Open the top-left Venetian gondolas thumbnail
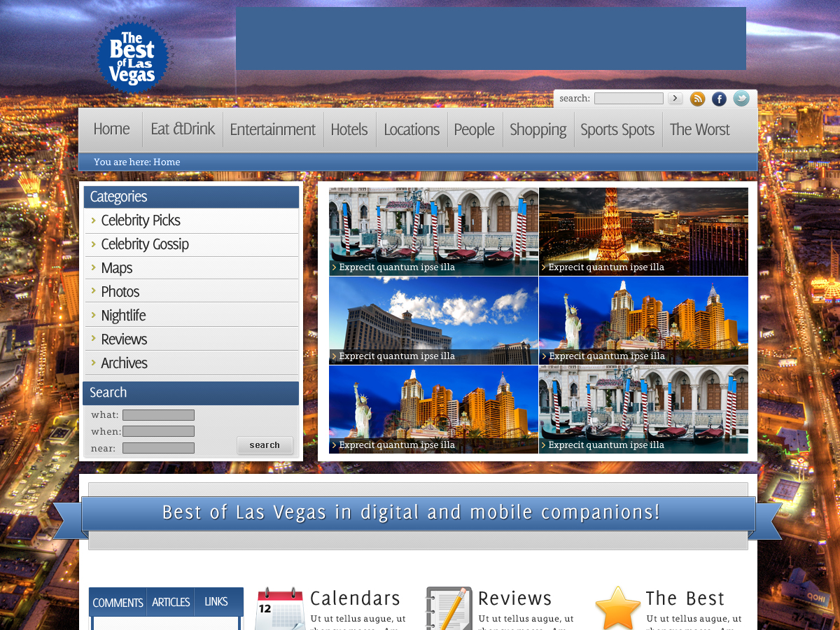Image resolution: width=840 pixels, height=630 pixels. 433,231
